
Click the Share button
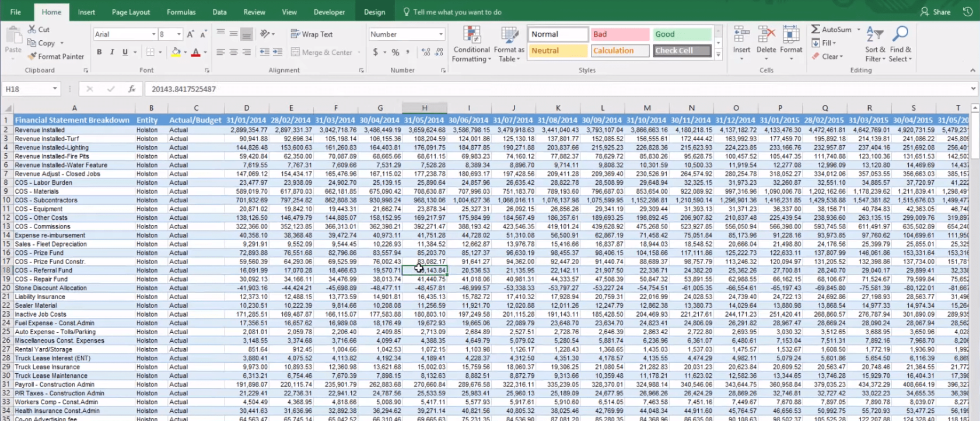[935, 12]
